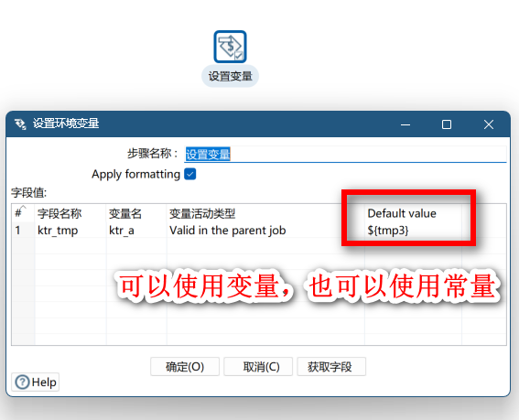Maximize the 设置环境变量 dialog
The width and height of the screenshot is (519, 420).
[x=447, y=124]
